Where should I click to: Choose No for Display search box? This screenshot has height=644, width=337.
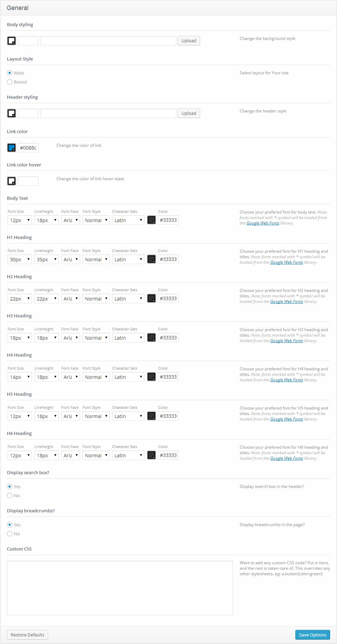[10, 496]
